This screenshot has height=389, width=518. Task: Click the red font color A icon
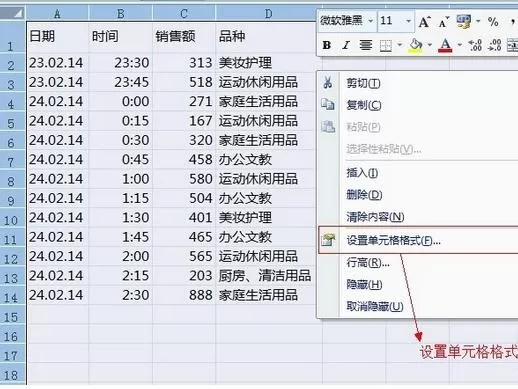tap(445, 45)
